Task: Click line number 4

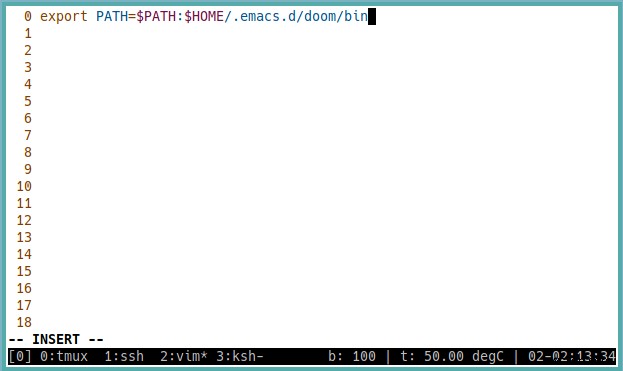Action: click(28, 84)
